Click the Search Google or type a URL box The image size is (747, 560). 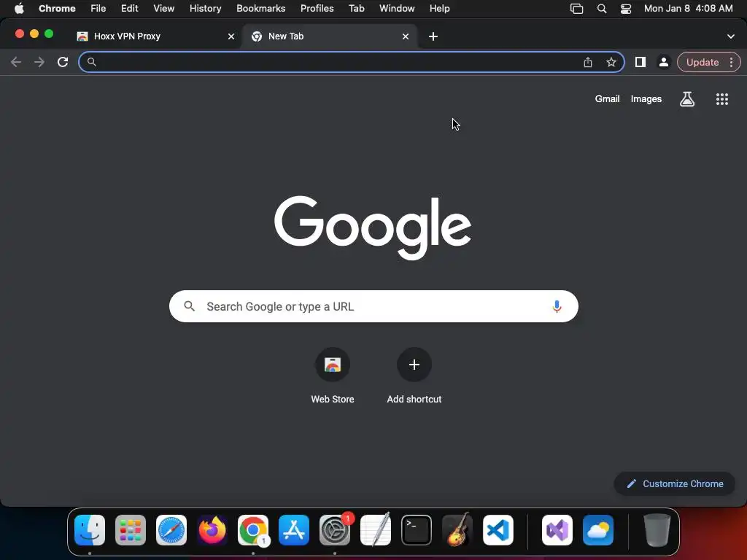pos(373,306)
